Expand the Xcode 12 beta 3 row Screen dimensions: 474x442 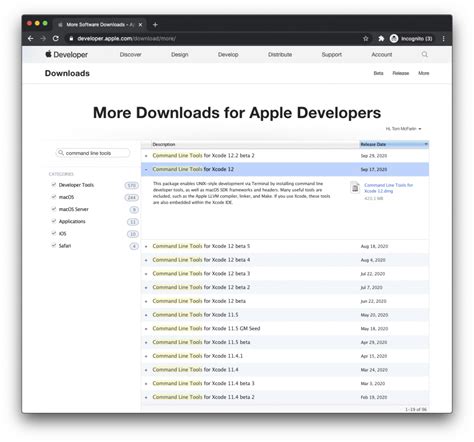point(146,274)
